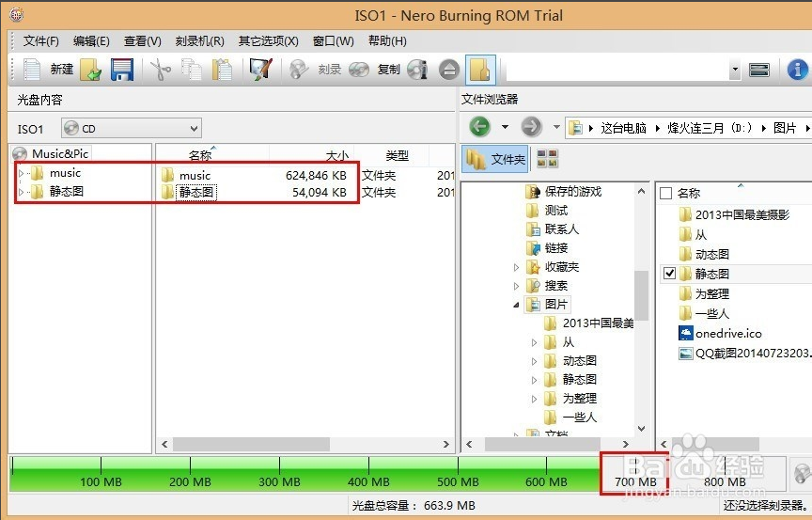Save the compilation using the floppy disk icon
This screenshot has width=812, height=520.
(122, 70)
